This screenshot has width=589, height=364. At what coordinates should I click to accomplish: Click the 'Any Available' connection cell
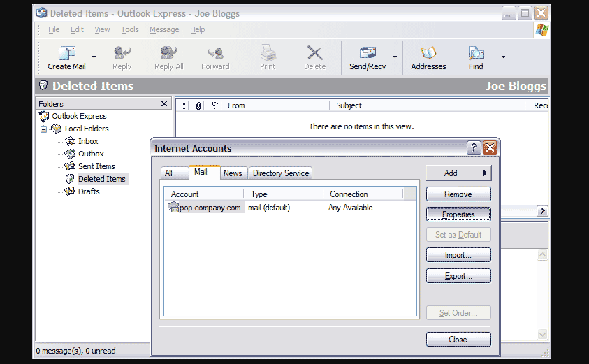point(351,208)
